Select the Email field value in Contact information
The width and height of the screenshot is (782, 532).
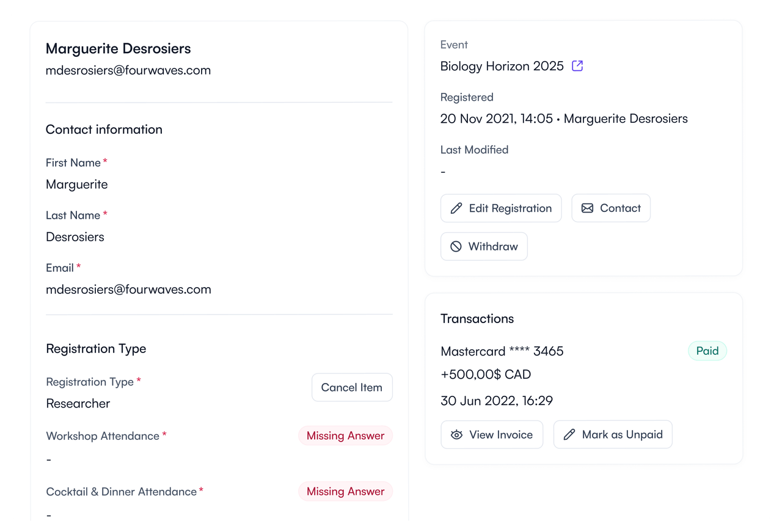[128, 290]
